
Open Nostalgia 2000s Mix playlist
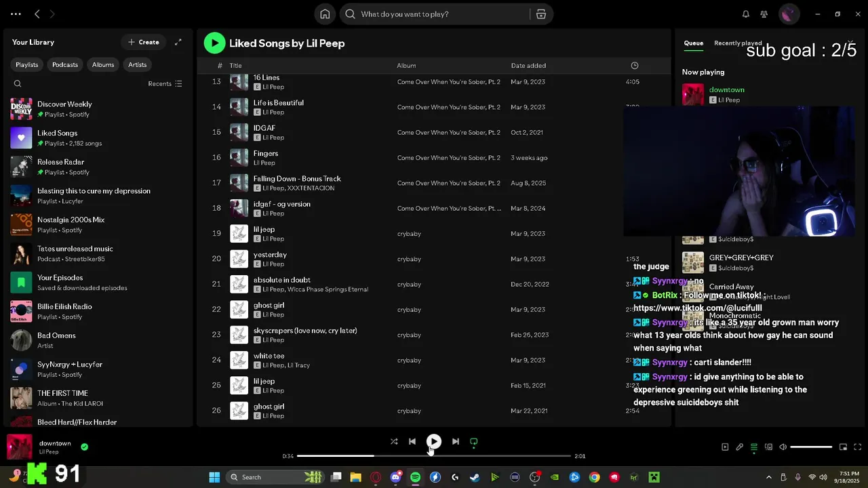(x=98, y=224)
